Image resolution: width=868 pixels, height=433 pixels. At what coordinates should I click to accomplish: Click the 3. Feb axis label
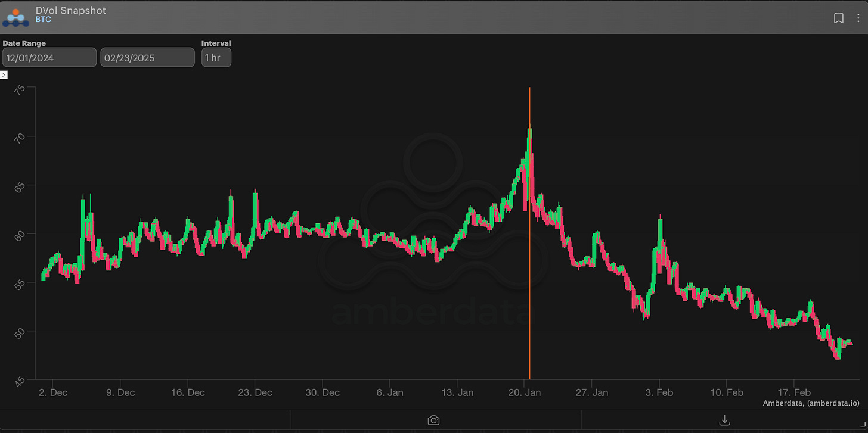tap(660, 392)
